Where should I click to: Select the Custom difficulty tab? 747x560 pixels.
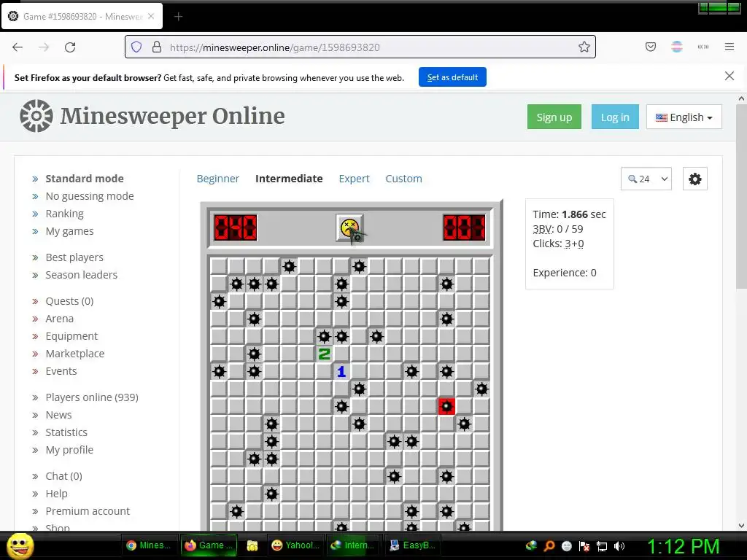click(403, 179)
